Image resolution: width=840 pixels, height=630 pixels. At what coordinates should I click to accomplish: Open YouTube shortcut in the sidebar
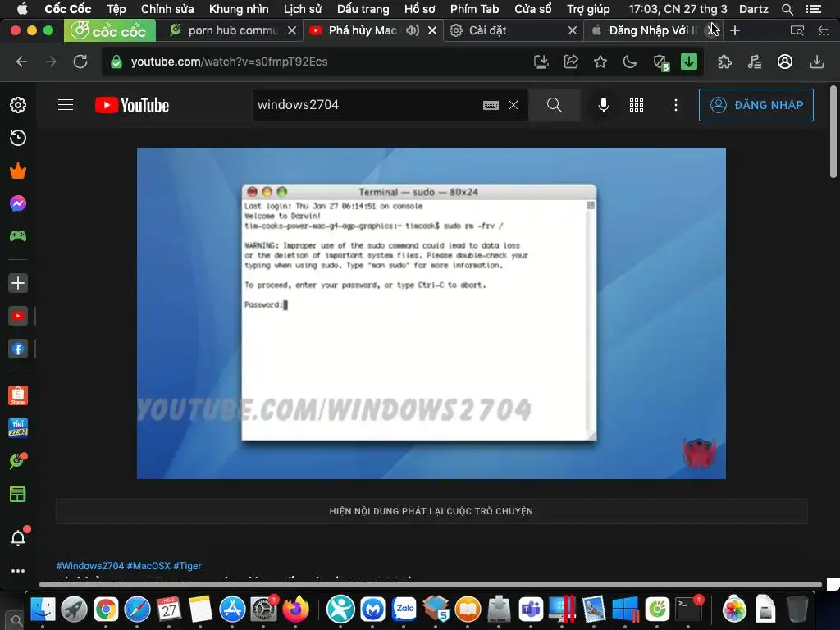(x=18, y=316)
